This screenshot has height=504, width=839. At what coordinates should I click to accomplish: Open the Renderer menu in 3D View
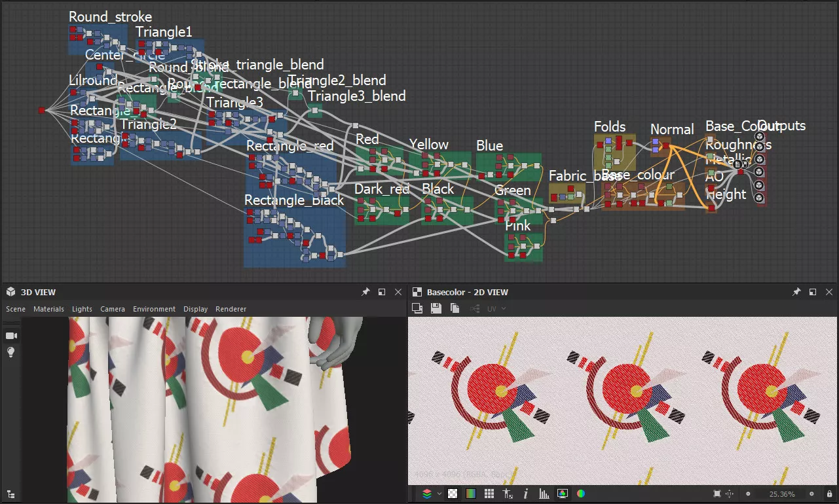click(x=231, y=309)
